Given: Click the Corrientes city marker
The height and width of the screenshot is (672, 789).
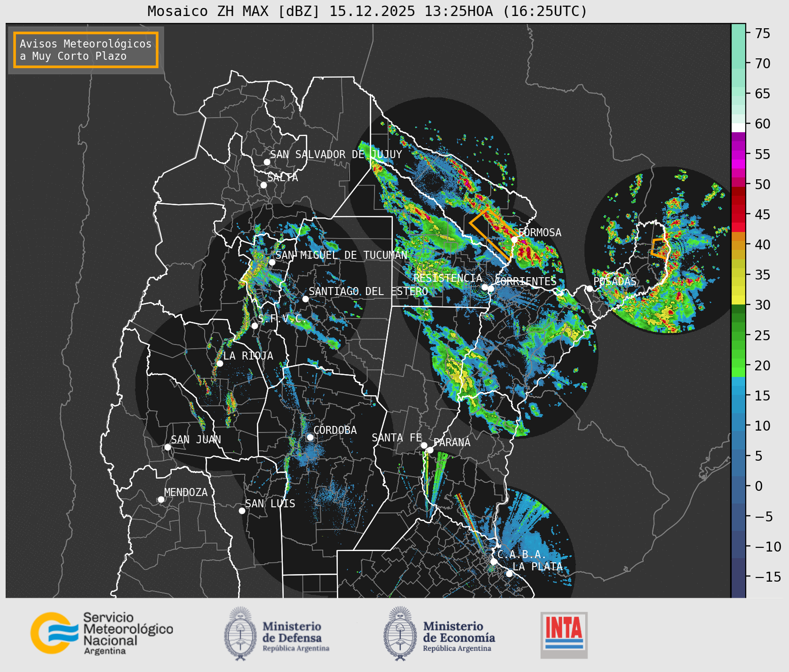Looking at the screenshot, I should (x=491, y=288).
